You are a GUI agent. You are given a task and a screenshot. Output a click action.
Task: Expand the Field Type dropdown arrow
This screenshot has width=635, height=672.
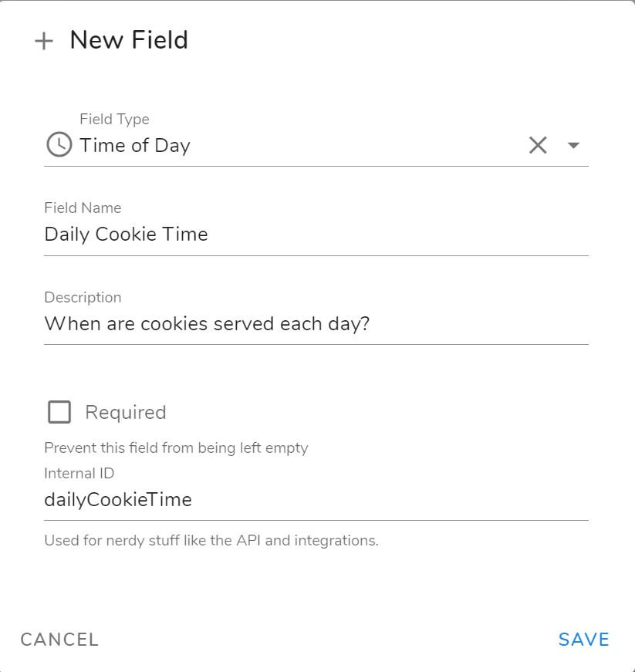coord(573,145)
